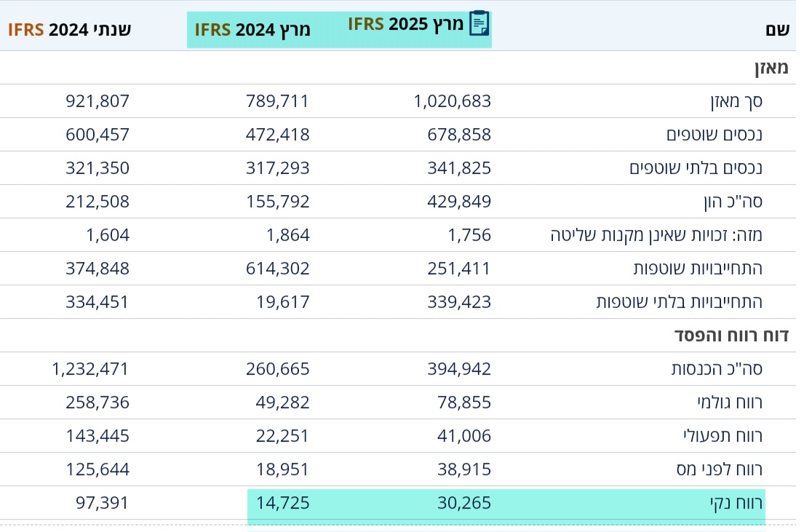Select the שנתי 2024 IFRS column header

[x=70, y=30]
